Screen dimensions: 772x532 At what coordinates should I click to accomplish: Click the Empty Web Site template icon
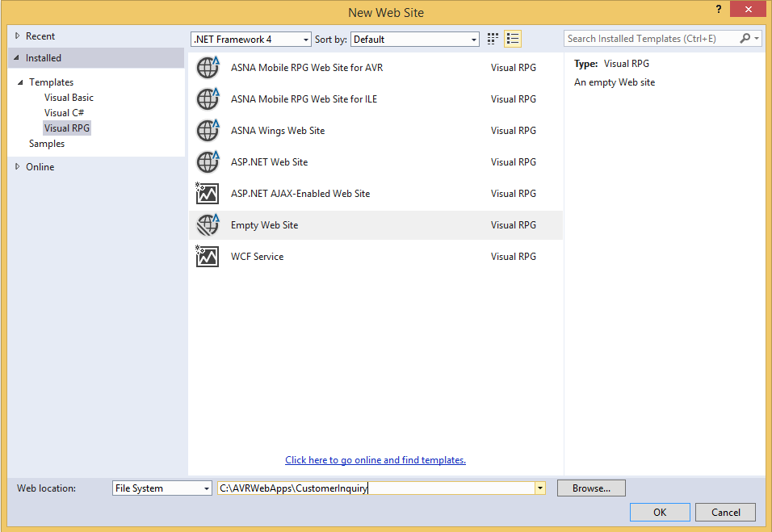[x=208, y=225]
